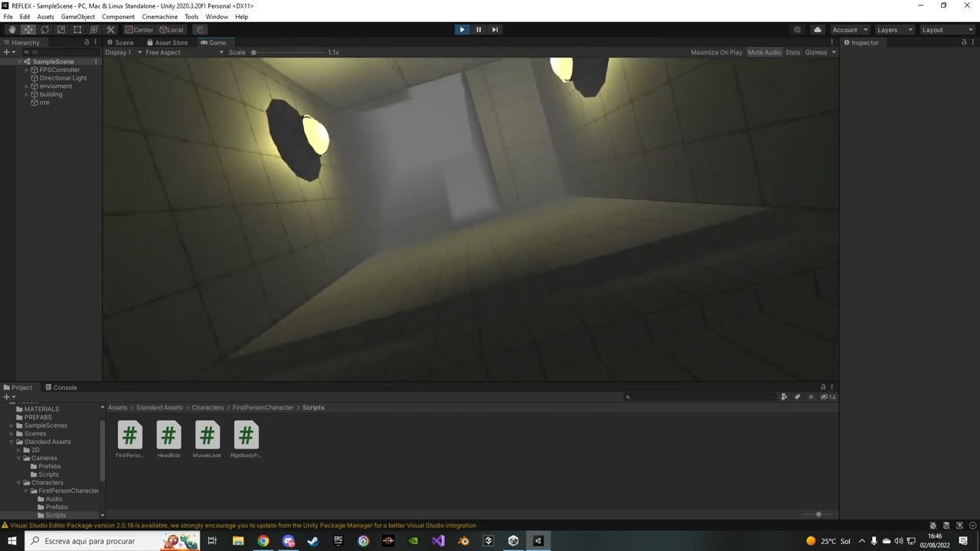Open the custom editor tools
The image size is (980, 551).
(110, 30)
